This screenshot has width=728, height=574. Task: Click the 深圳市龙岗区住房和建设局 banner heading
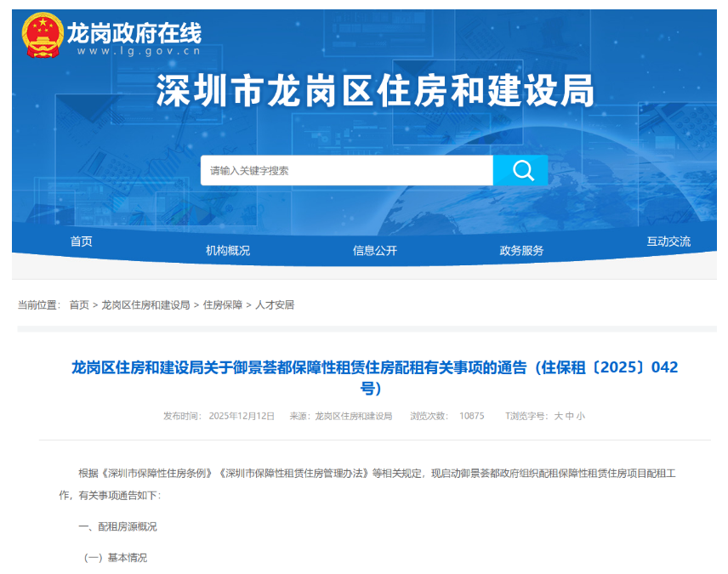(375, 91)
